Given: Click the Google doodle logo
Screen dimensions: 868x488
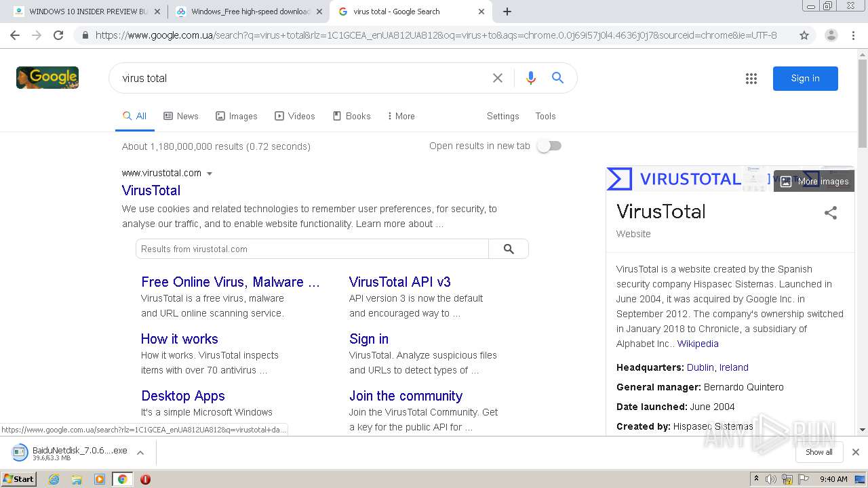Looking at the screenshot, I should 47,78.
